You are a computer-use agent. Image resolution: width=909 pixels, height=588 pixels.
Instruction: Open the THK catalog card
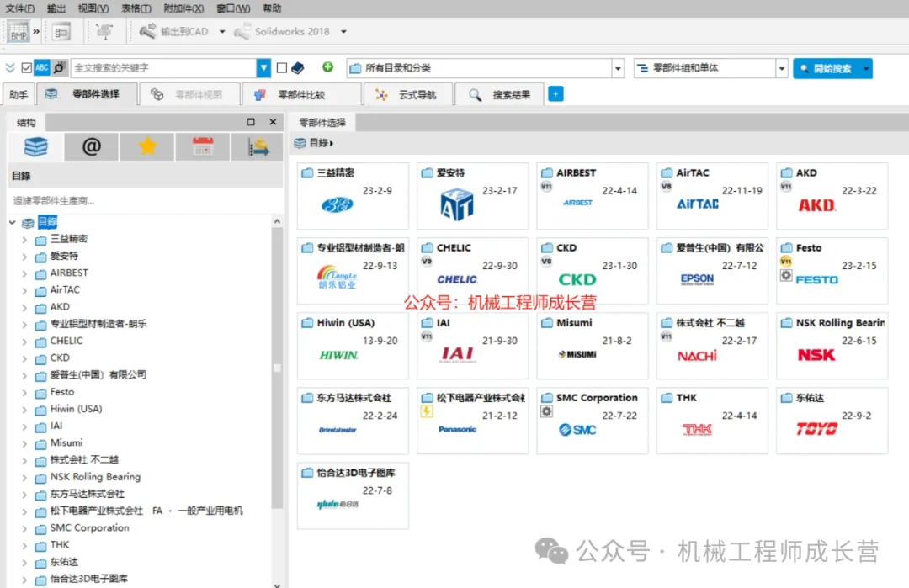click(712, 421)
